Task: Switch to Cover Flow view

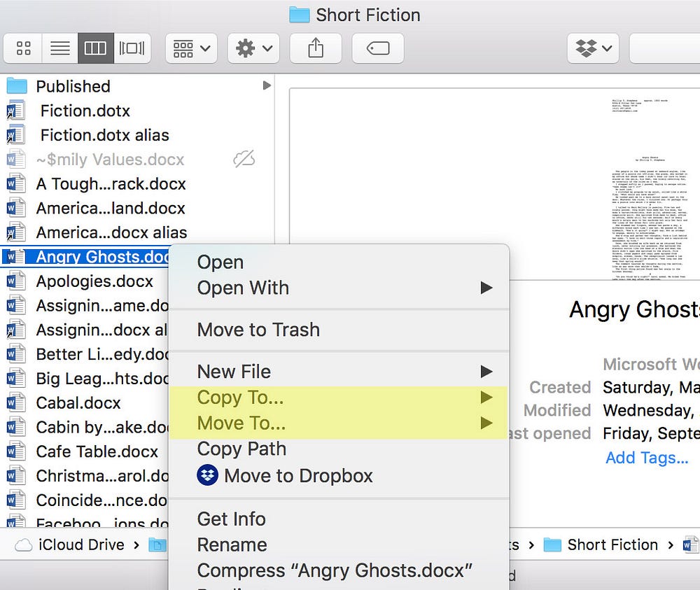Action: pos(132,48)
